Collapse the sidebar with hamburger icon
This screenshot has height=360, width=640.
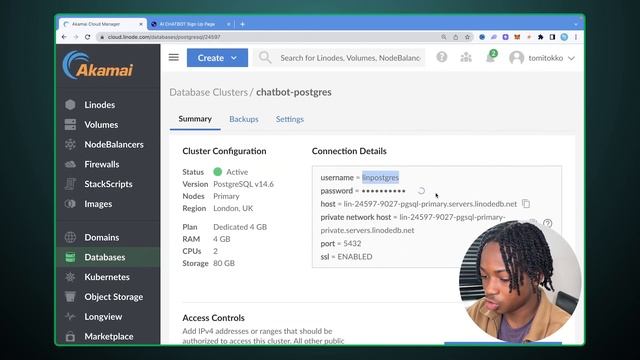pyautogui.click(x=174, y=58)
